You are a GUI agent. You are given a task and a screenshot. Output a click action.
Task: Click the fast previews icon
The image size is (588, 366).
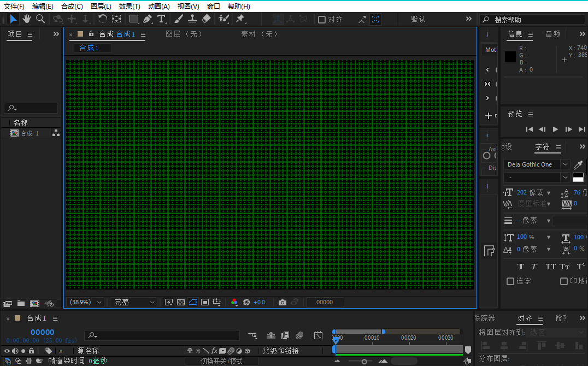169,302
